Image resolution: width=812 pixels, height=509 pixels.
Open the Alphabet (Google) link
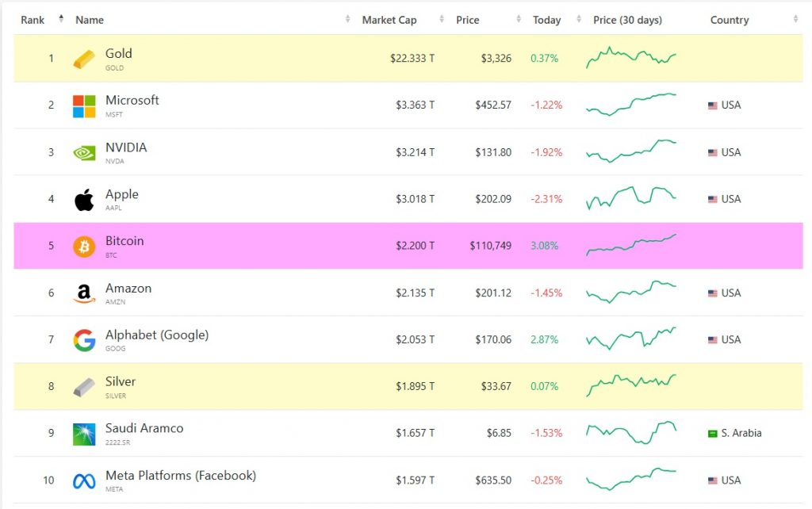tap(157, 335)
